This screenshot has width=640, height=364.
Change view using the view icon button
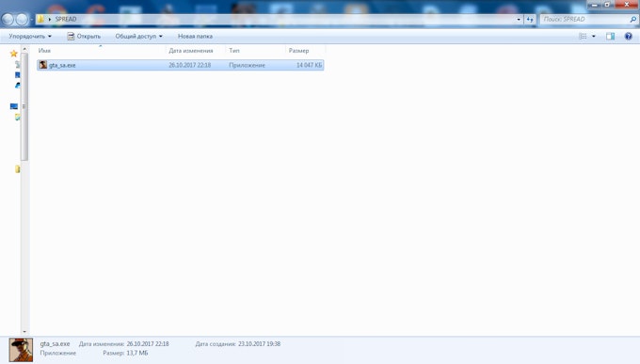583,37
